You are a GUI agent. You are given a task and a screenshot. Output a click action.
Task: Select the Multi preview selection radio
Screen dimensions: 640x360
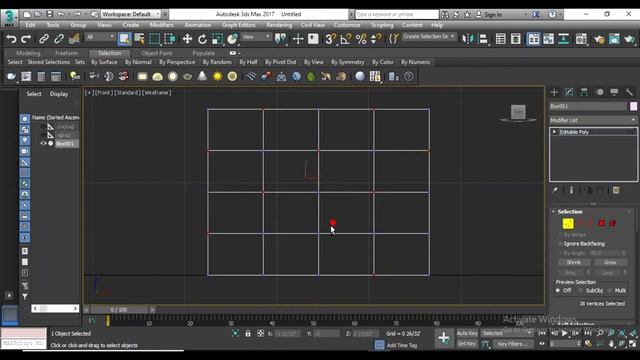coord(610,290)
